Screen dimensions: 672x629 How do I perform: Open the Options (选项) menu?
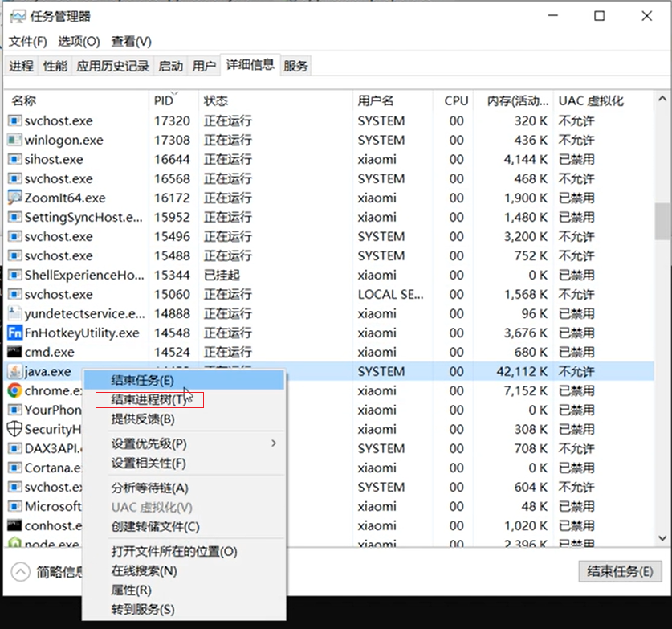(x=79, y=41)
